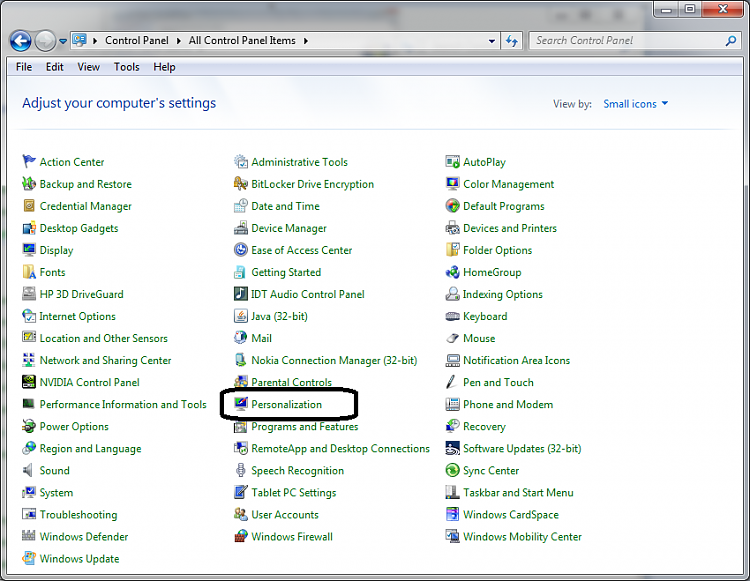
Task: Expand the breadcrumb arrow before Control Panel
Action: click(x=95, y=41)
